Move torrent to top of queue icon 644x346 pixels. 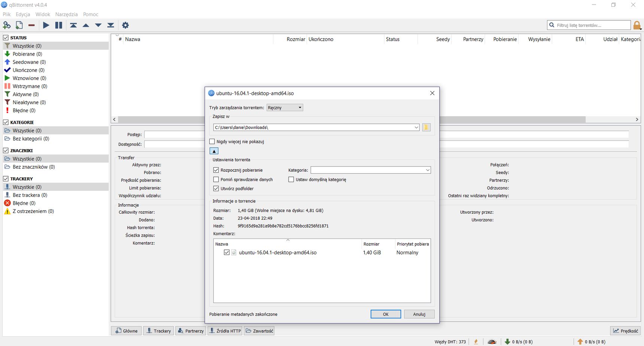(73, 25)
